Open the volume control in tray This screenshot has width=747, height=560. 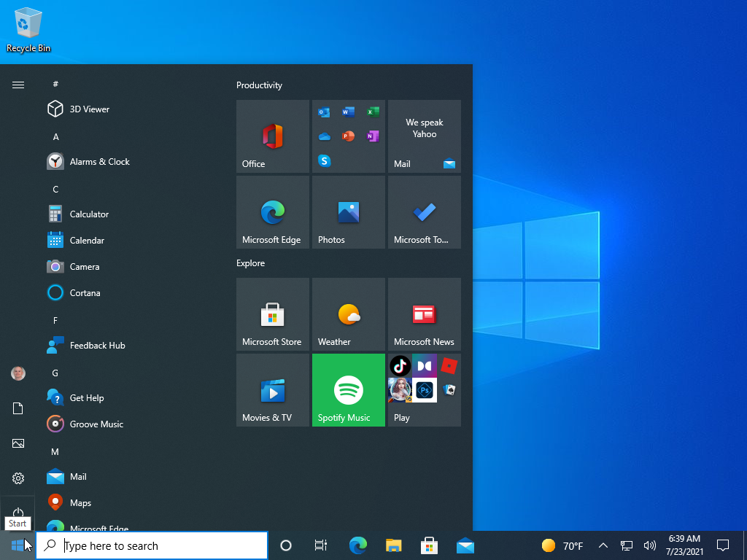point(649,545)
